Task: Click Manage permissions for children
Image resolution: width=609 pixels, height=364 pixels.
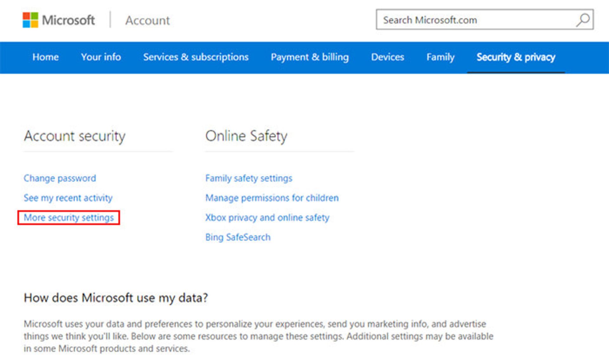Action: [x=272, y=198]
